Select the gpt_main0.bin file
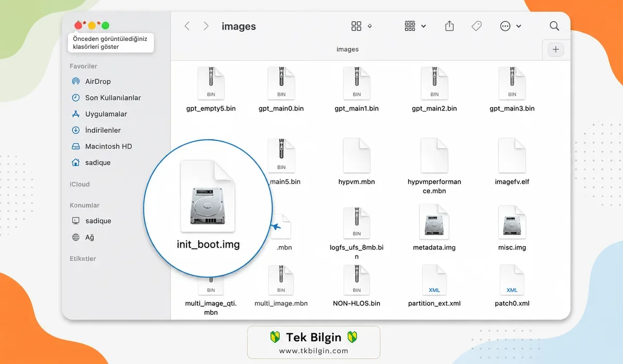This screenshot has height=364, width=623. pos(281,90)
